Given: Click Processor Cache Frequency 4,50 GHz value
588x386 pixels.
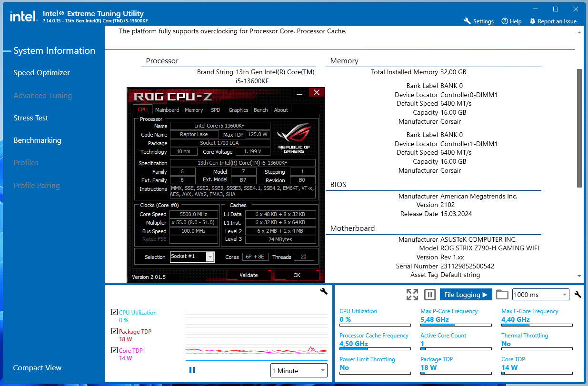Looking at the screenshot, I should (354, 344).
